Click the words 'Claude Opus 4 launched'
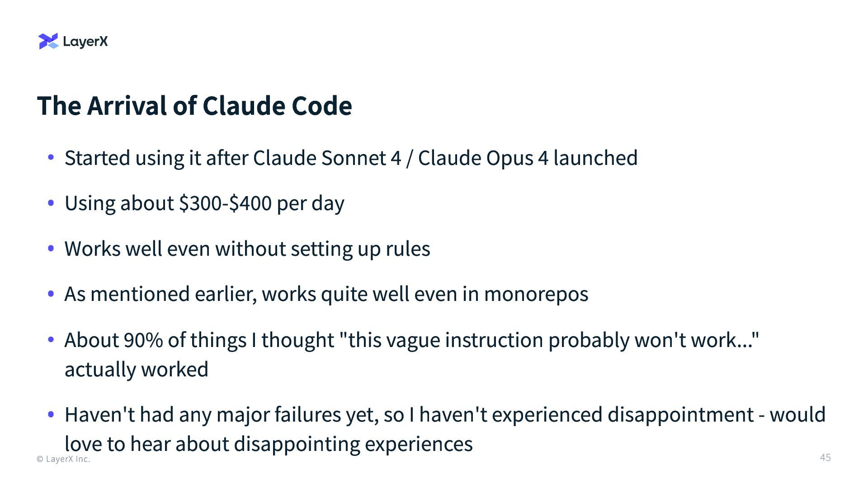This screenshot has width=868, height=488. [x=528, y=158]
